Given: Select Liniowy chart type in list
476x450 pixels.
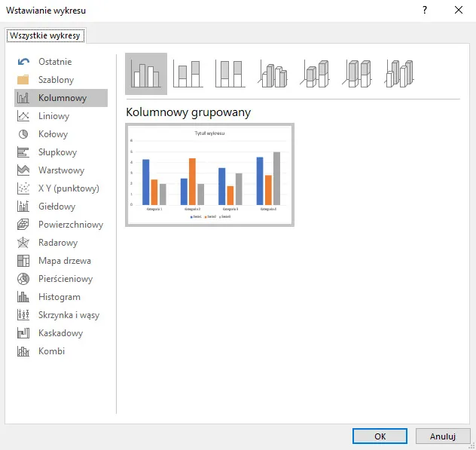Looking at the screenshot, I should coord(53,116).
